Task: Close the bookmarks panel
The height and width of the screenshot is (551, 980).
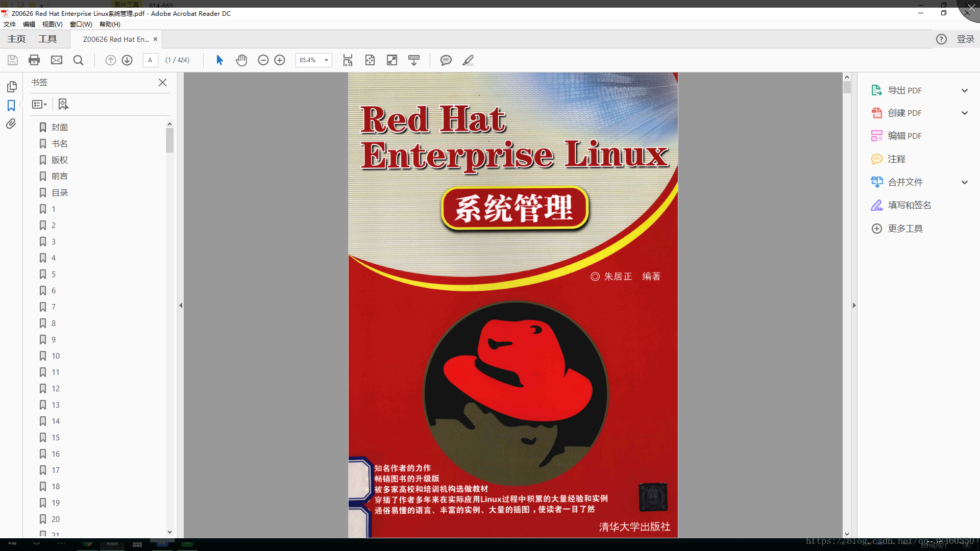Action: (162, 82)
